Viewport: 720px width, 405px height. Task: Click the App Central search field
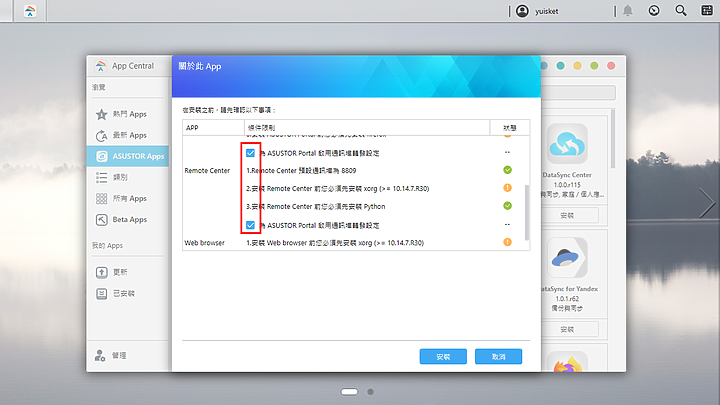(579, 93)
